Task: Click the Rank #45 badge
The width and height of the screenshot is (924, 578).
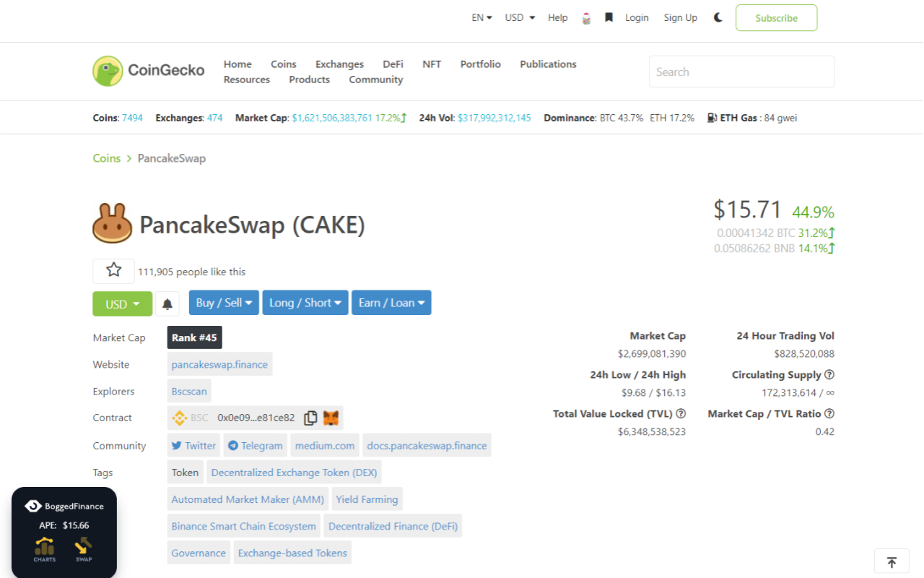Action: [194, 337]
